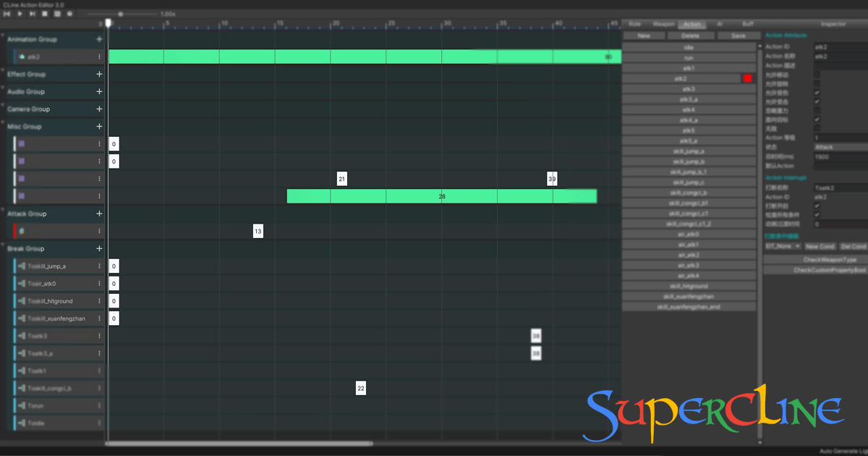Open the Inspector tab
868x456 pixels.
click(x=833, y=24)
